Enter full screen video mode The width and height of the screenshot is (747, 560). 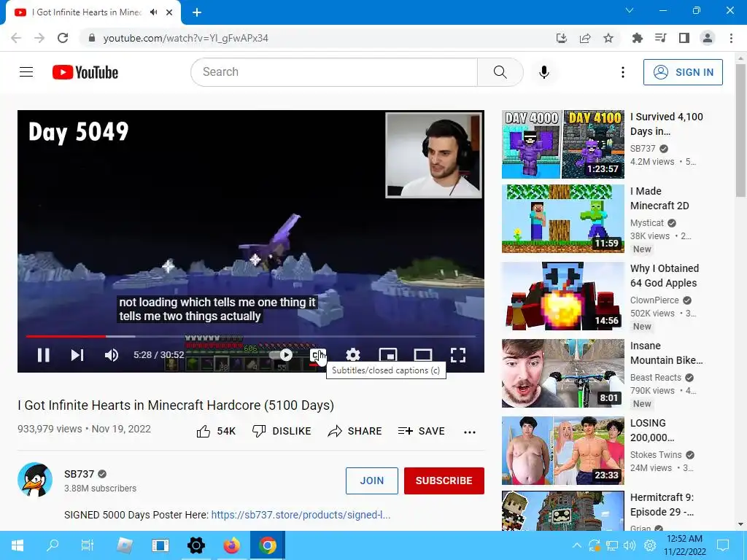[458, 355]
